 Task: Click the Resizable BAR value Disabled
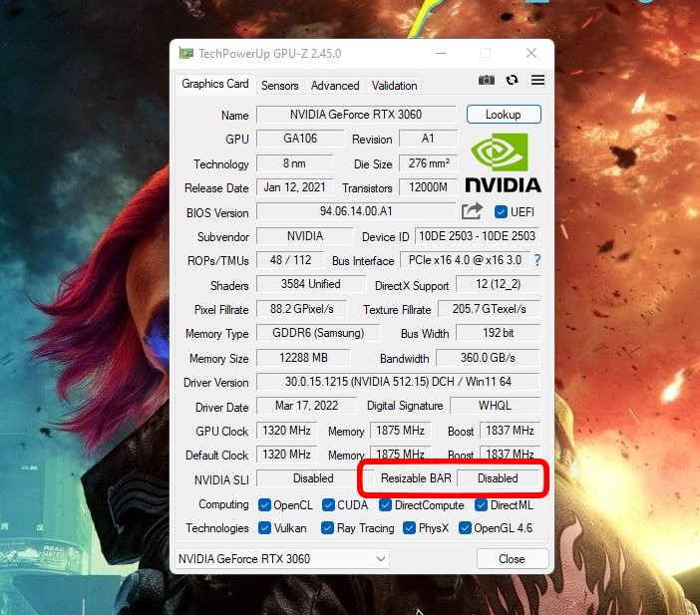coord(499,478)
